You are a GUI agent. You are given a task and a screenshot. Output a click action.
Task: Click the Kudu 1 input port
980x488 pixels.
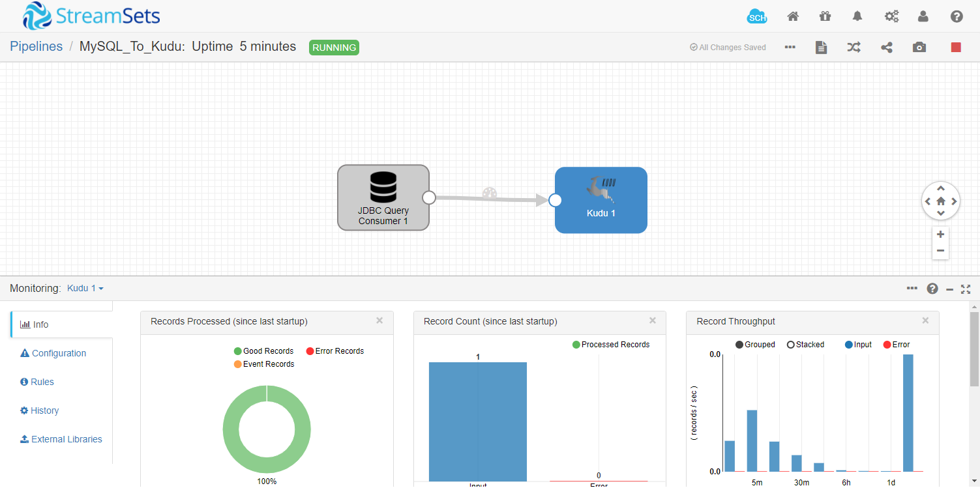tap(555, 200)
